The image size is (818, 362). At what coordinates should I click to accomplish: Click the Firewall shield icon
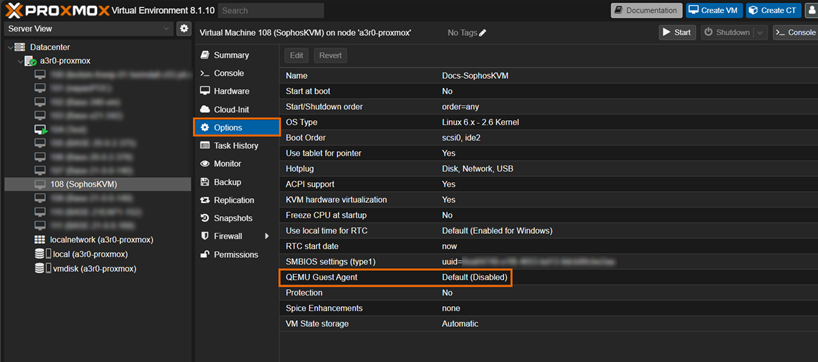coord(205,236)
